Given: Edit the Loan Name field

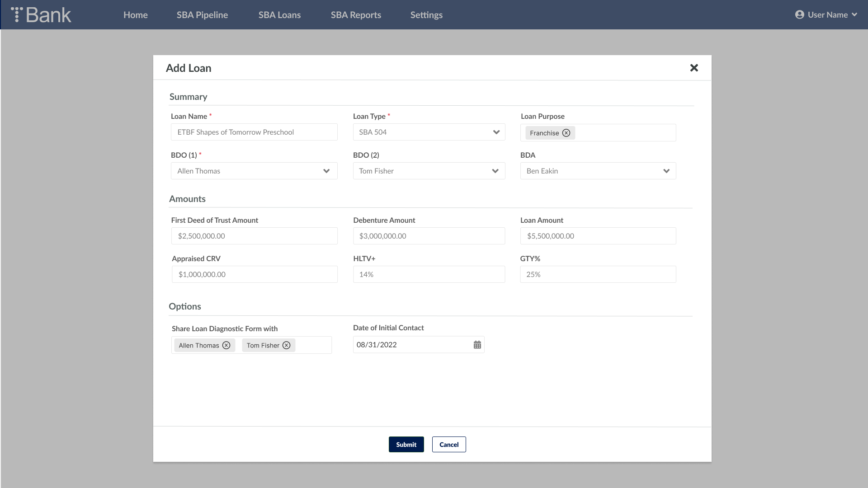Looking at the screenshot, I should (x=254, y=132).
